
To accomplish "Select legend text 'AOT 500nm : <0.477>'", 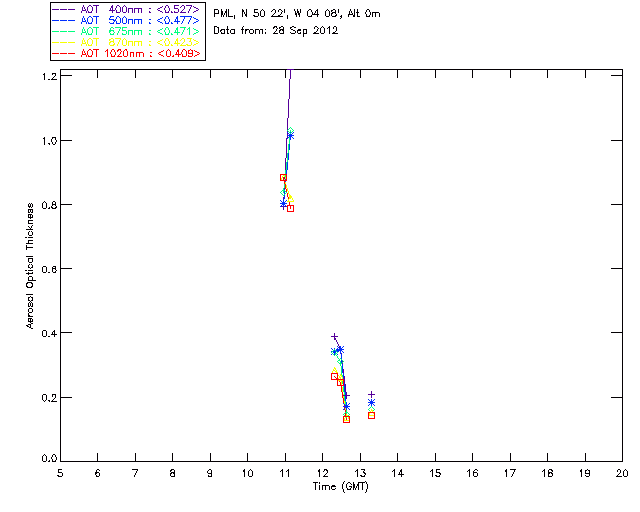I will coord(140,21).
